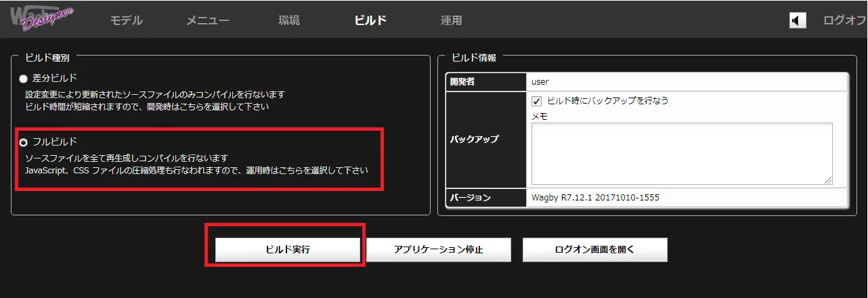Viewport: 868px width, 298px height.
Task: Click the 開発者 field showing user
Action: tap(687, 81)
